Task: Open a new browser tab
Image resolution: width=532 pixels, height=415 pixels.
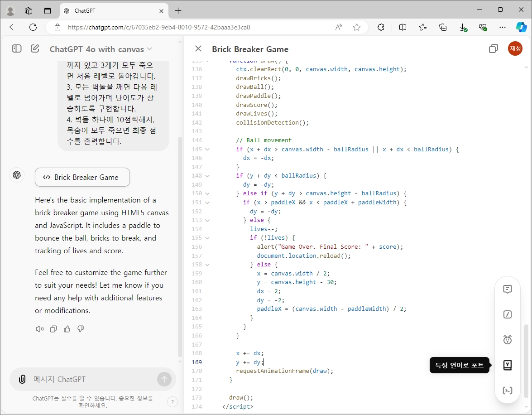Action: [178, 11]
